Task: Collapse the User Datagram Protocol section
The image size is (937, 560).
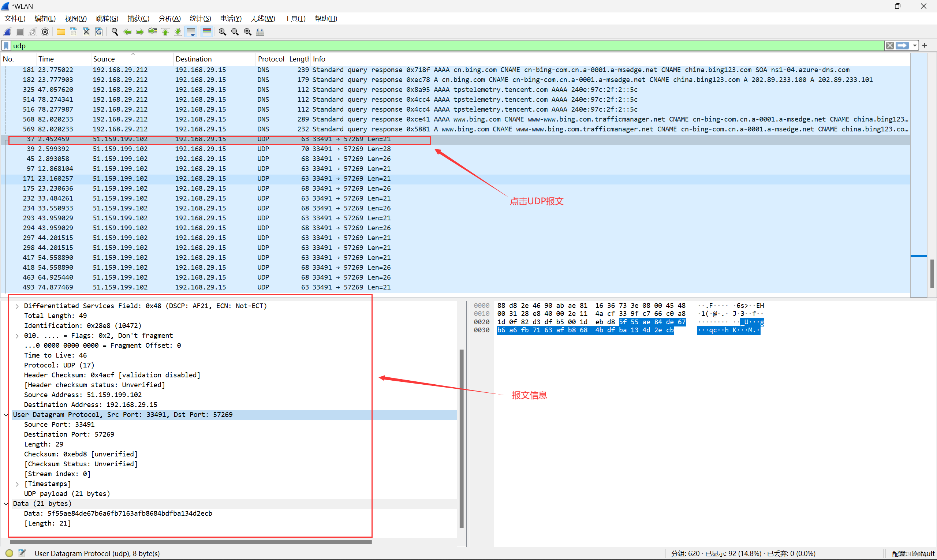Action: 5,415
